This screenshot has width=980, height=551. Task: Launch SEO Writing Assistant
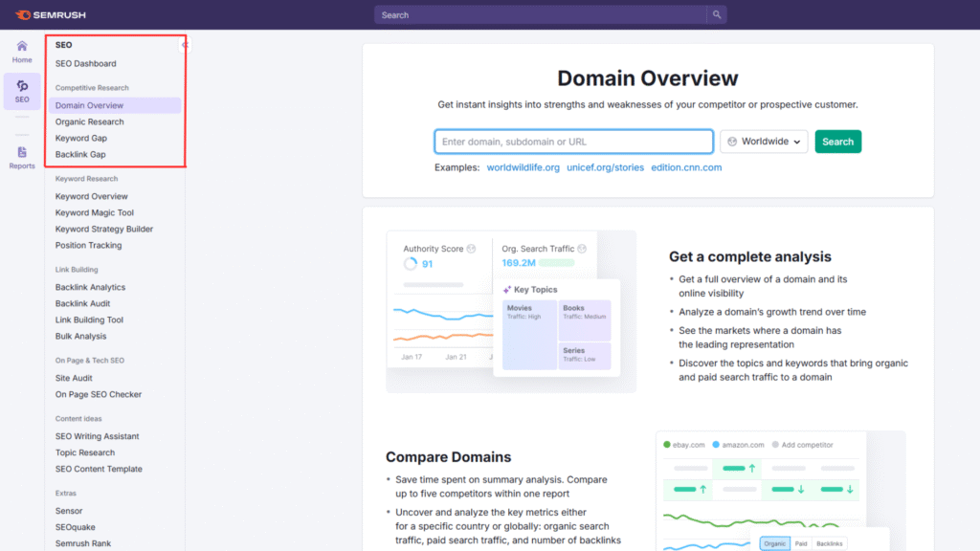pyautogui.click(x=97, y=436)
